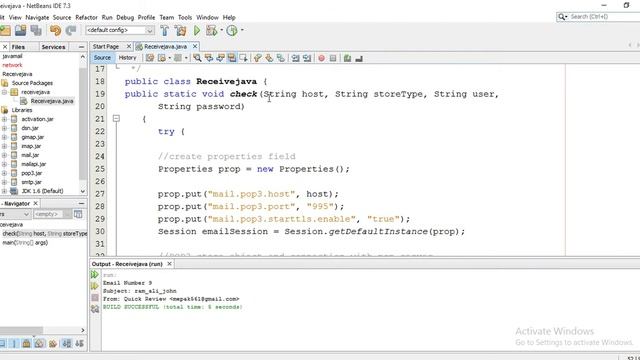Click the Debug Project toolbar icon
The height and width of the screenshot is (360, 640).
click(x=211, y=30)
